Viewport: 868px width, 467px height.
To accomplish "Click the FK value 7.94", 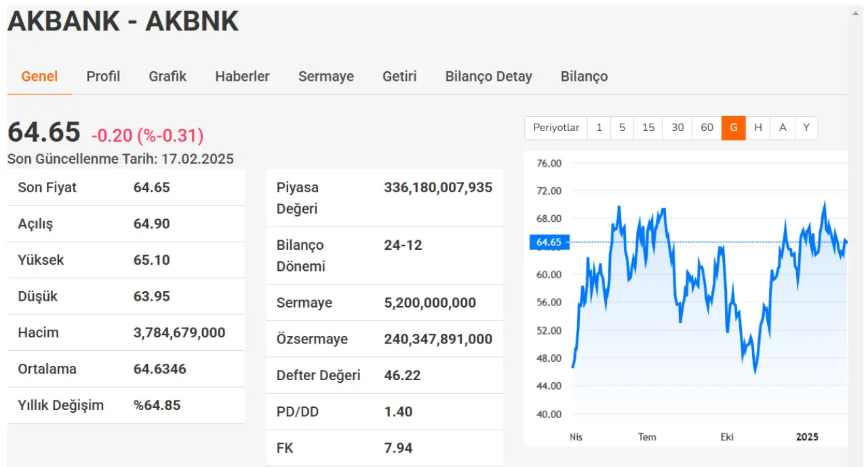I will (398, 448).
